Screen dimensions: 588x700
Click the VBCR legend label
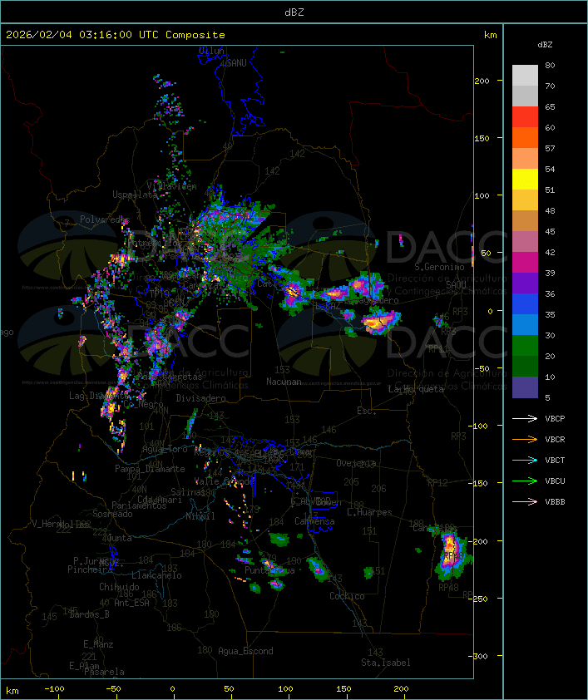pyautogui.click(x=555, y=439)
